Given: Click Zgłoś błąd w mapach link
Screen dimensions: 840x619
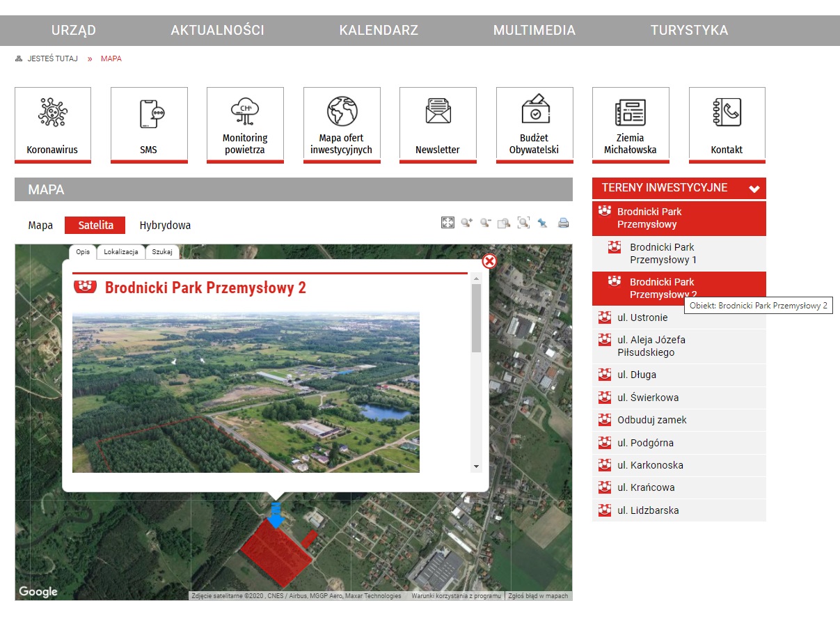Looking at the screenshot, I should pyautogui.click(x=538, y=596).
